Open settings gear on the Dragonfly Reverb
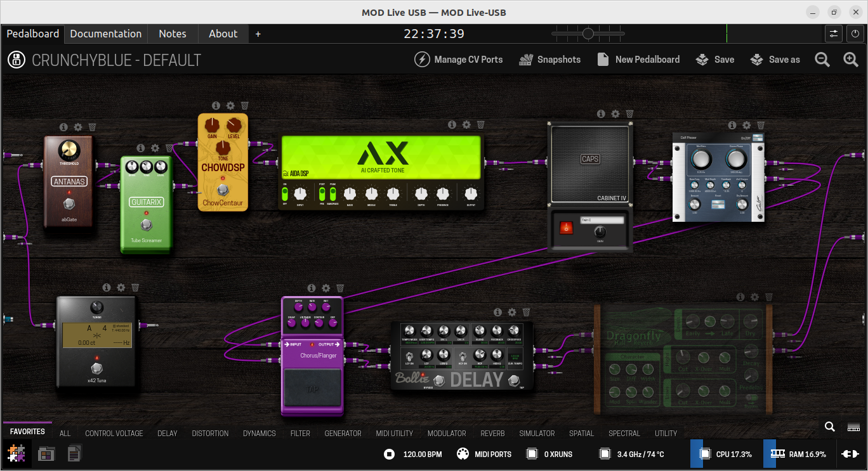 (x=754, y=296)
